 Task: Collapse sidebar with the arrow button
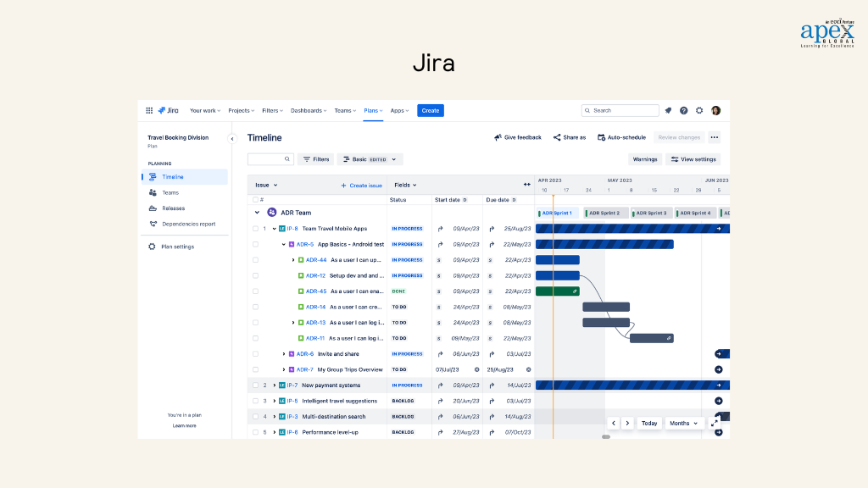(x=232, y=139)
